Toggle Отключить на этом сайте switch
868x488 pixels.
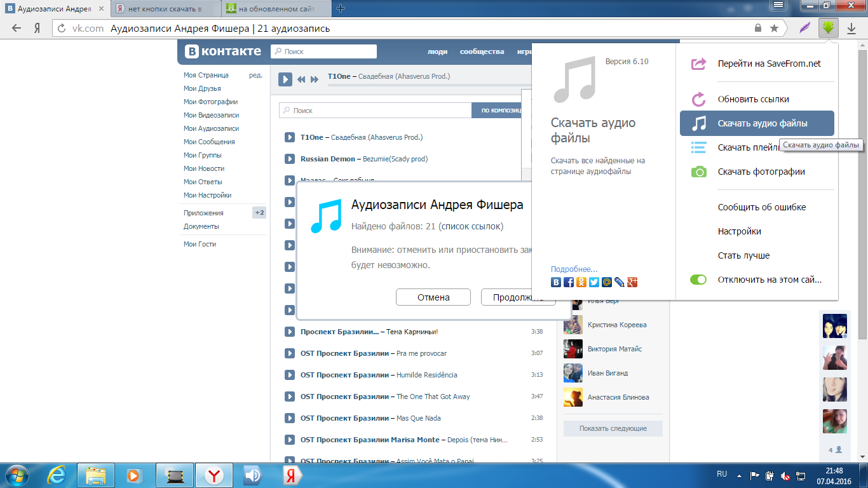tap(698, 280)
